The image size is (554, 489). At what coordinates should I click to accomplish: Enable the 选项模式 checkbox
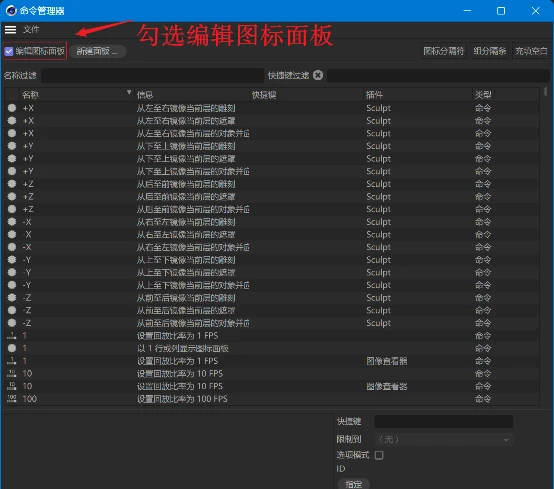point(379,455)
